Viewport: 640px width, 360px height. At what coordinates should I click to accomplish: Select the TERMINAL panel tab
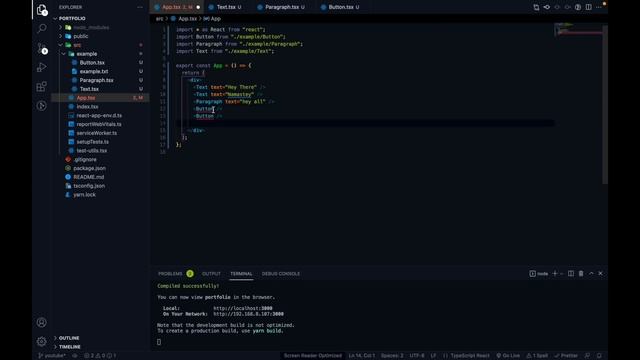tap(241, 273)
